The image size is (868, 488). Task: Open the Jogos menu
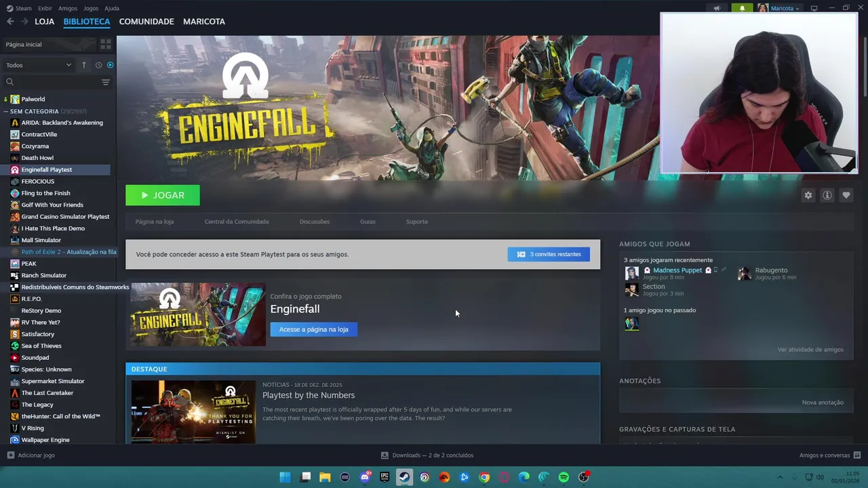(x=90, y=8)
